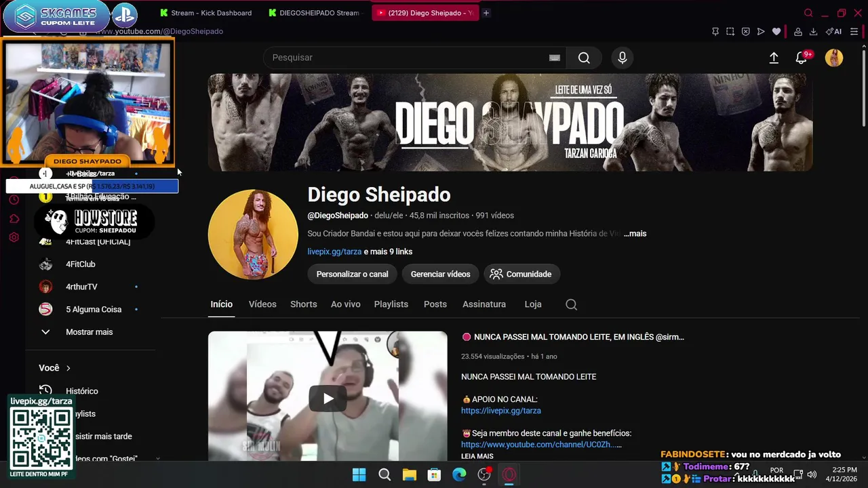Image resolution: width=868 pixels, height=488 pixels.
Task: Open Windows taskbar search
Action: [x=384, y=475]
